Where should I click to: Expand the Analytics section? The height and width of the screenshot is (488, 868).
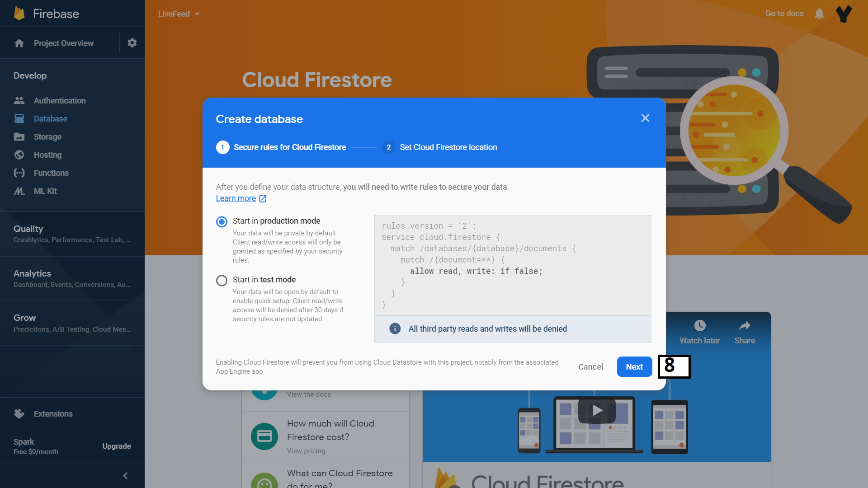tap(72, 278)
